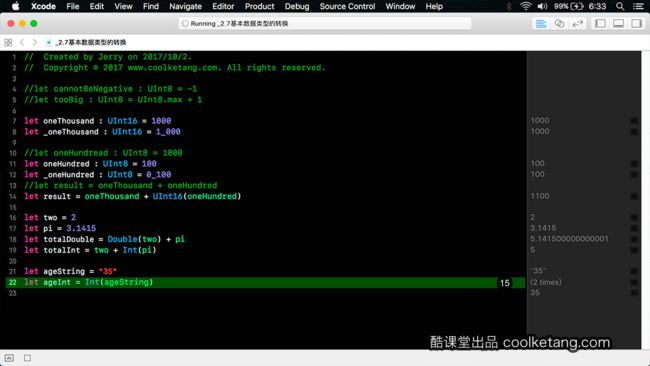Toggle the debug area button at bottom left

pyautogui.click(x=9, y=358)
